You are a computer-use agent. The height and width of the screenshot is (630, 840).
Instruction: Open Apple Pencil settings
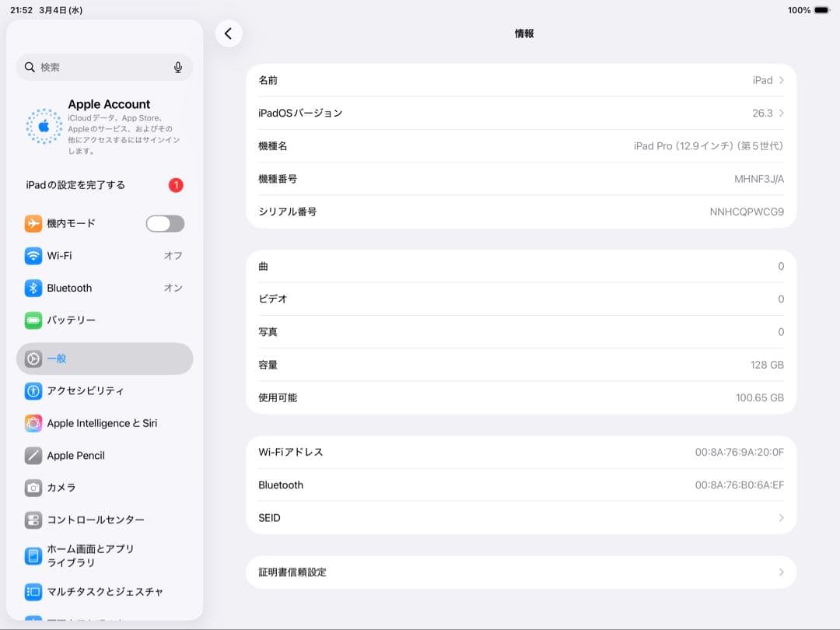click(x=104, y=455)
